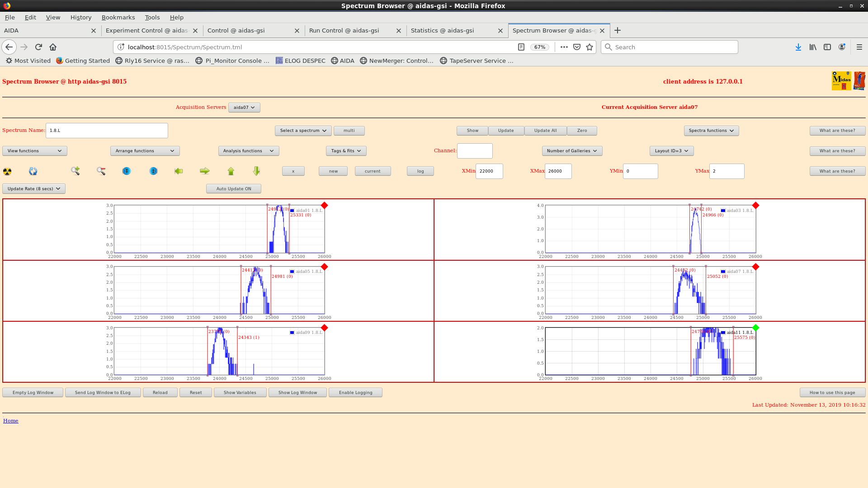Click the XMax input field
The width and height of the screenshot is (868, 488).
(x=558, y=171)
